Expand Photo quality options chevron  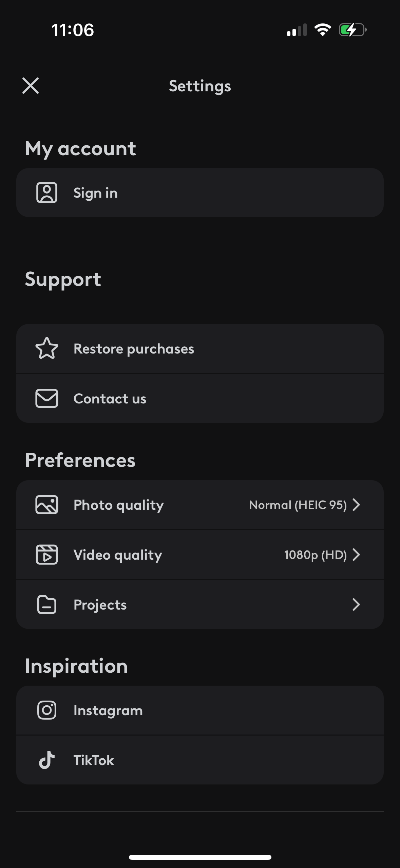click(x=356, y=505)
